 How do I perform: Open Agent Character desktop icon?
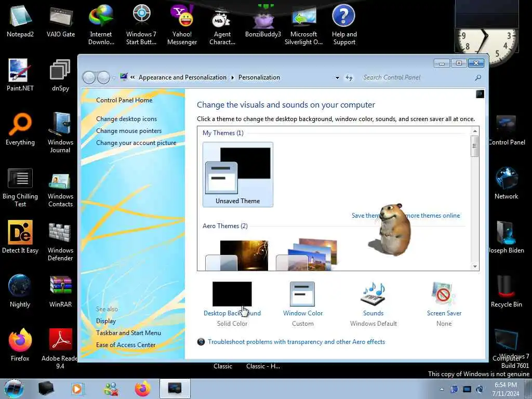pos(222,27)
